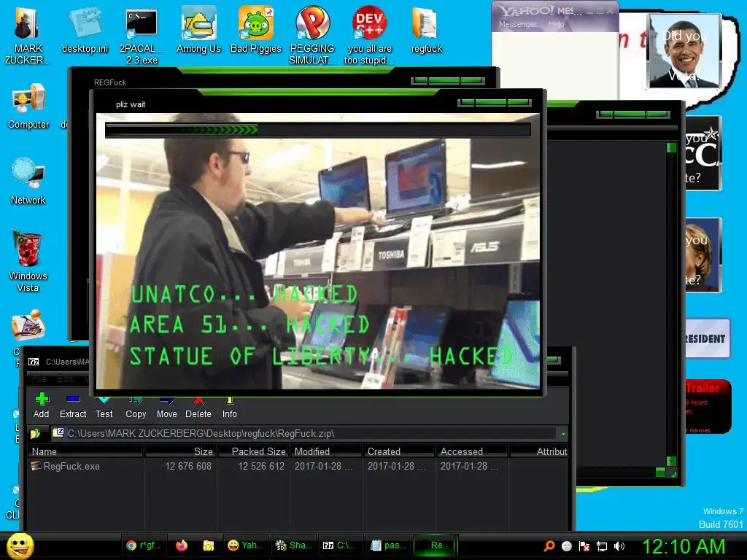
Task: Sort by Accessed column header
Action: (x=472, y=451)
